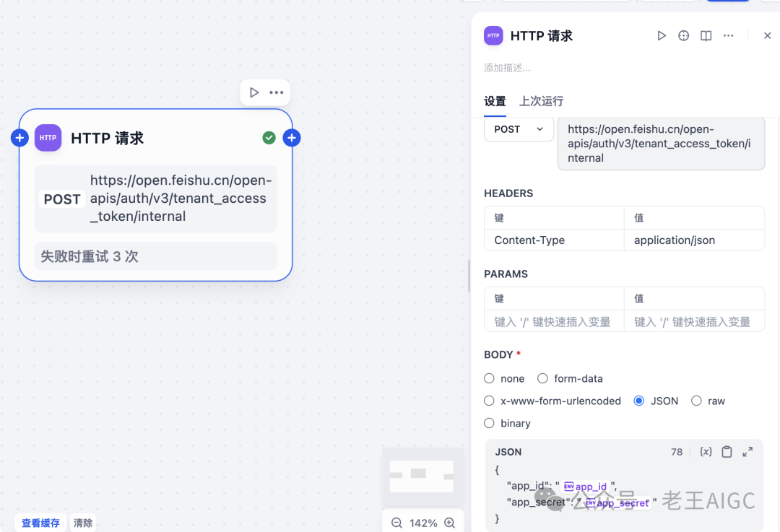
Task: Click the node's feishu URL text
Action: 181,198
